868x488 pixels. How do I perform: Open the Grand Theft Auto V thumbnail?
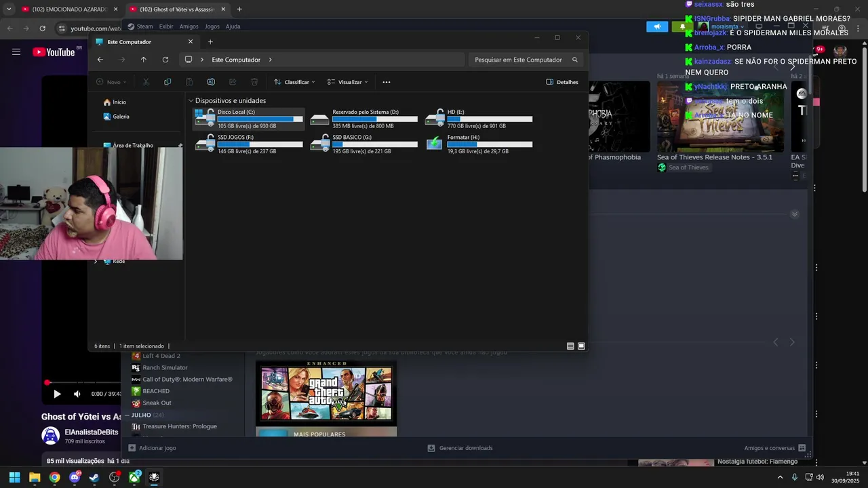pos(326,393)
